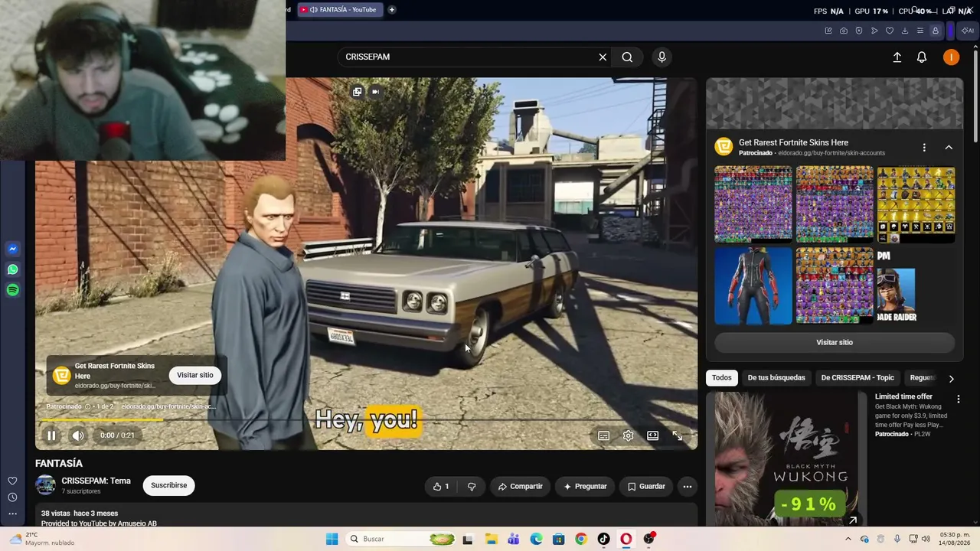
Task: Click Visitar sitio on the video ad overlay
Action: (195, 375)
